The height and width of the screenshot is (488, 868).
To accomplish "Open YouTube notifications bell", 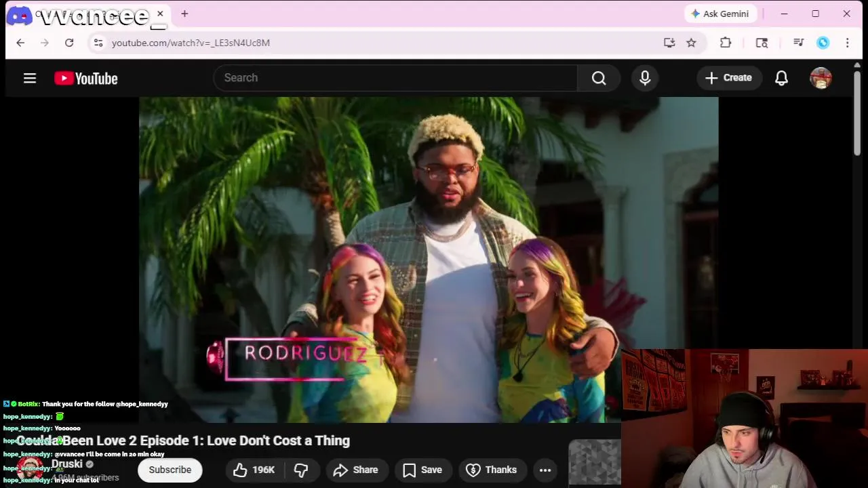I will [x=781, y=78].
